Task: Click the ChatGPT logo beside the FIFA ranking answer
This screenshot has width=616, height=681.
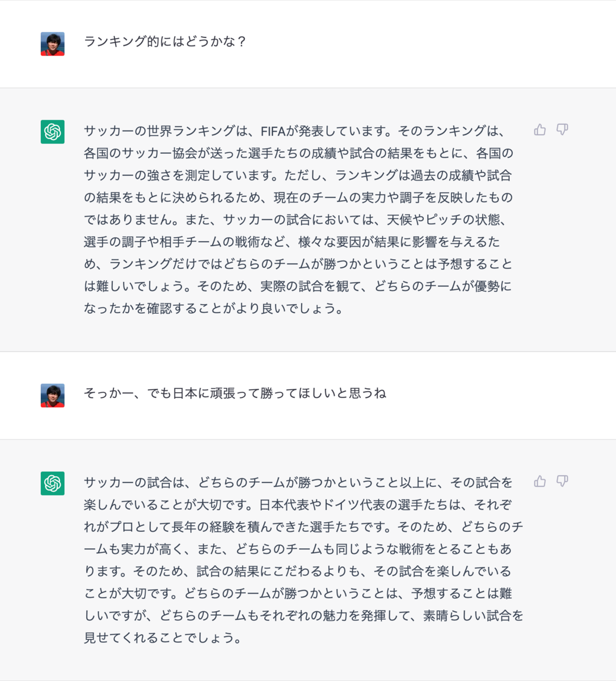Action: [x=53, y=132]
